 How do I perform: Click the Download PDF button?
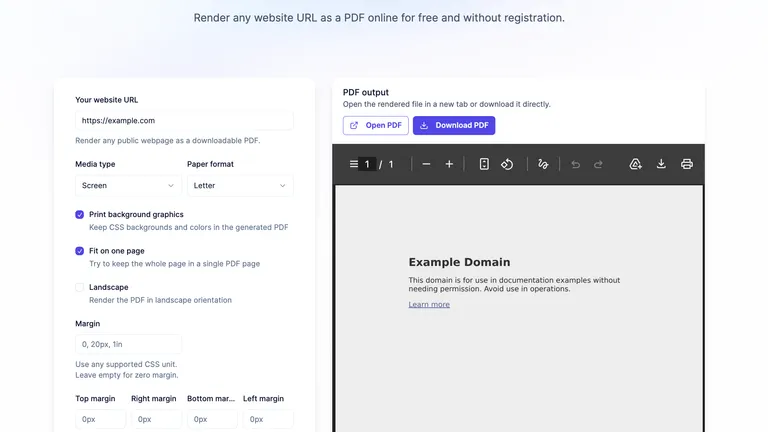(x=454, y=125)
